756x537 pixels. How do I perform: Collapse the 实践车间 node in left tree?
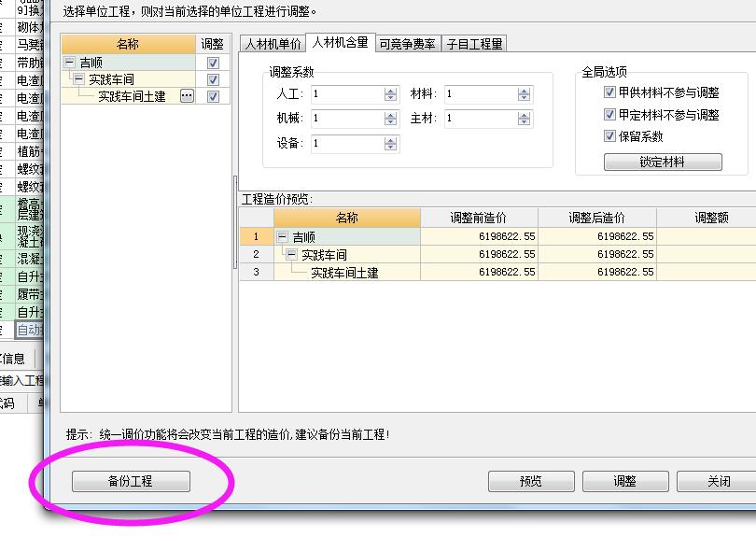click(79, 79)
